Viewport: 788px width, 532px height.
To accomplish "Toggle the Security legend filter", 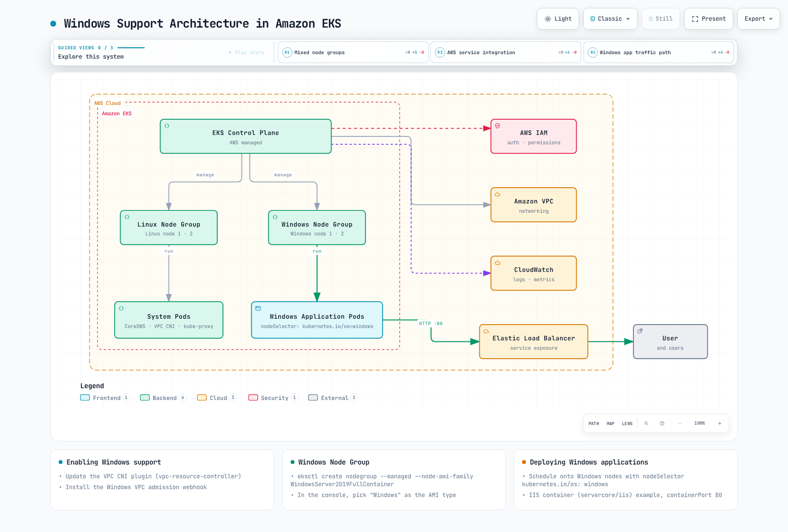I will [273, 398].
